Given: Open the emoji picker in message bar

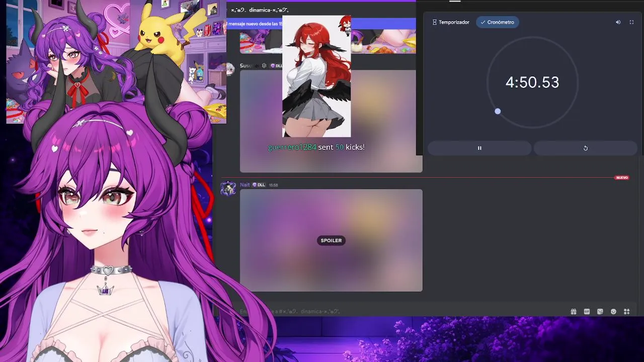Looking at the screenshot, I should click(613, 312).
